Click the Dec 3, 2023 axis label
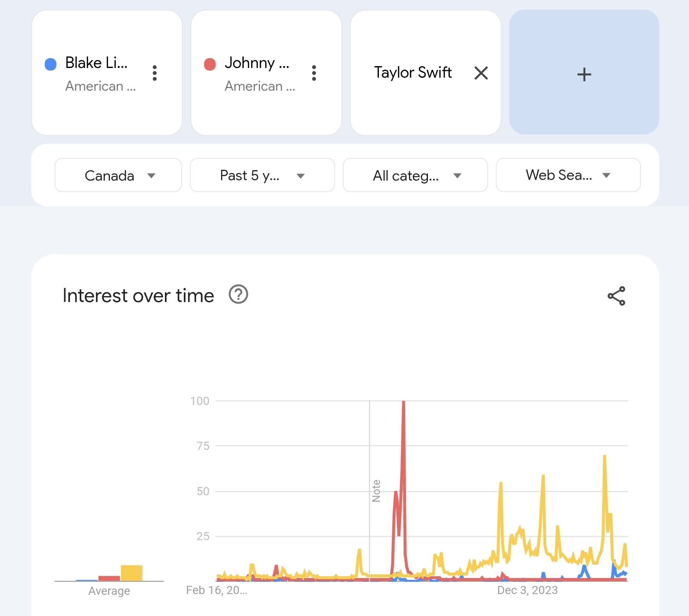 pos(527,590)
